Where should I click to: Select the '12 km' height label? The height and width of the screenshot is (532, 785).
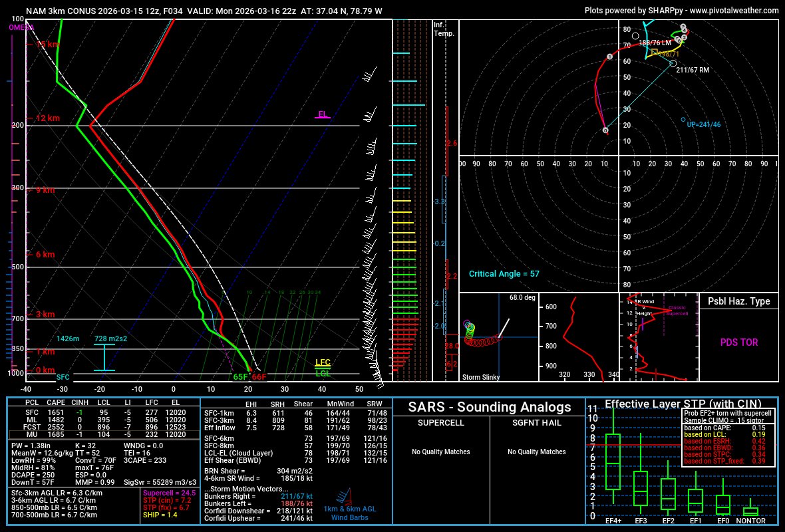[47, 118]
